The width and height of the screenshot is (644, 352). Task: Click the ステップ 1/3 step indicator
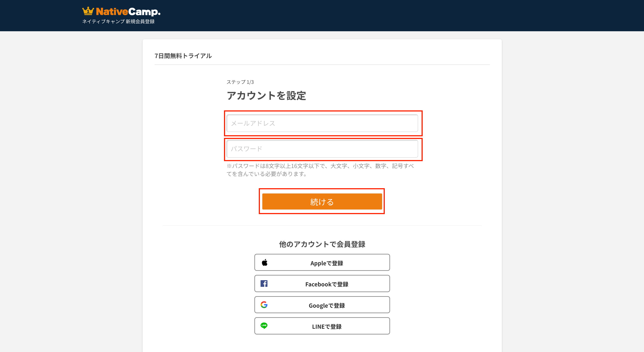pyautogui.click(x=240, y=82)
